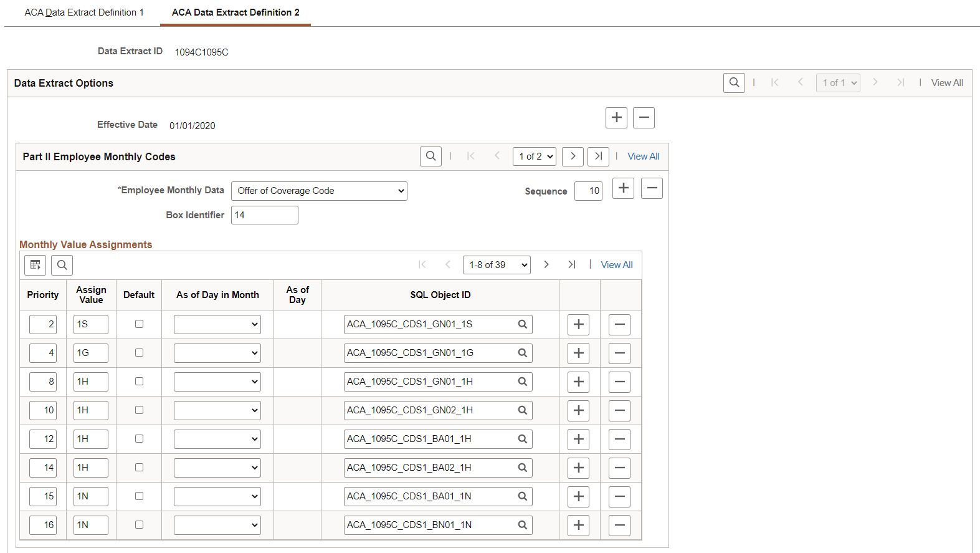The height and width of the screenshot is (553, 980).
Task: Click the lookup icon for ACA_1095C_CDS1_GN01_1S
Action: [523, 324]
